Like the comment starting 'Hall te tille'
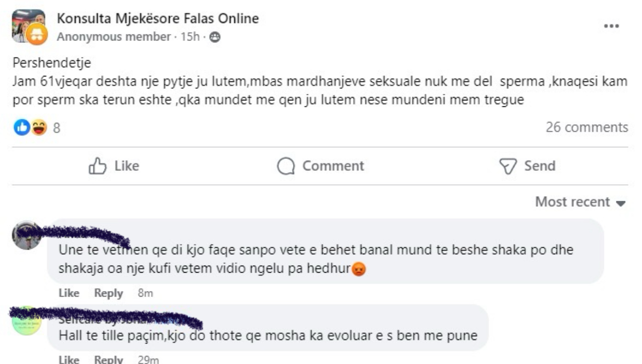Screen dimensions: 642x364 click(68, 360)
